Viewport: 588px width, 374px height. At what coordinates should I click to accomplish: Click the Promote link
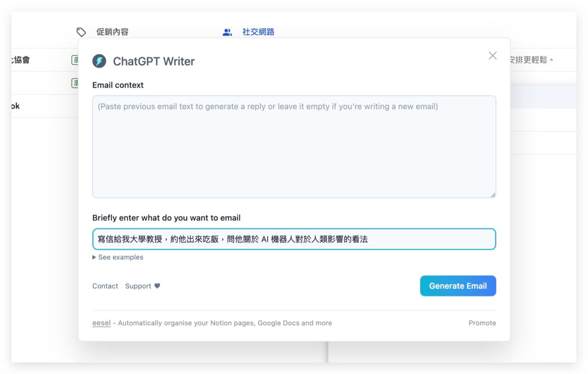coord(482,323)
